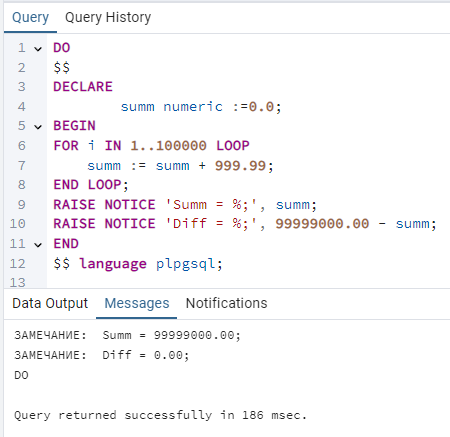This screenshot has width=450, height=437.
Task: Click the LOOP keyword on line 6
Action: (233, 146)
